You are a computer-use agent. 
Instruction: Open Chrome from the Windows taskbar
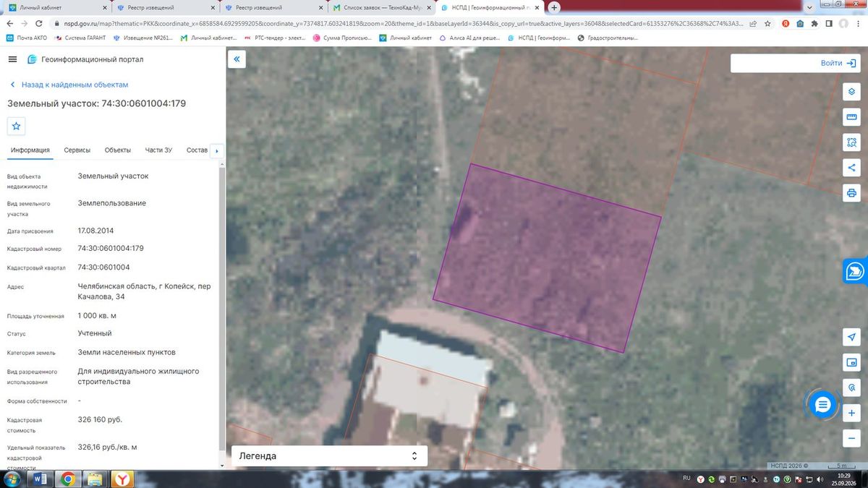pos(68,479)
